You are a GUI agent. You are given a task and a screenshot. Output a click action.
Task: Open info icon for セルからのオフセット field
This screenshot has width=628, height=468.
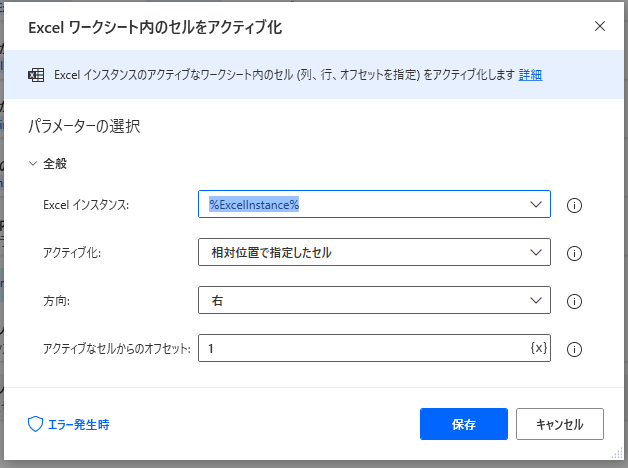[574, 349]
